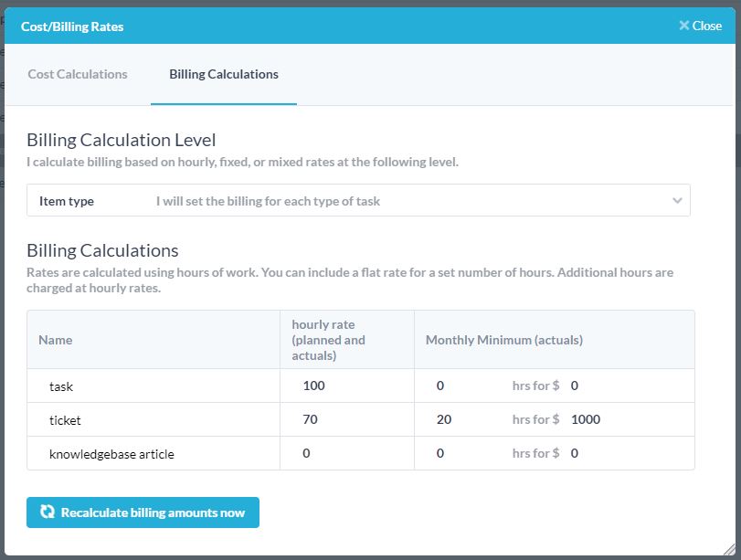Edit the flat dollar amount for task

[x=621, y=386]
